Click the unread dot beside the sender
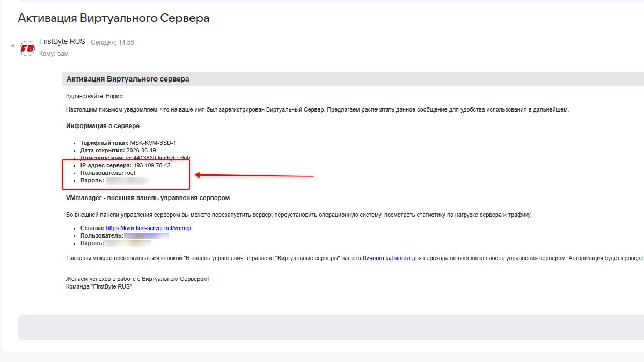The height and width of the screenshot is (362, 644). pyautogui.click(x=13, y=46)
